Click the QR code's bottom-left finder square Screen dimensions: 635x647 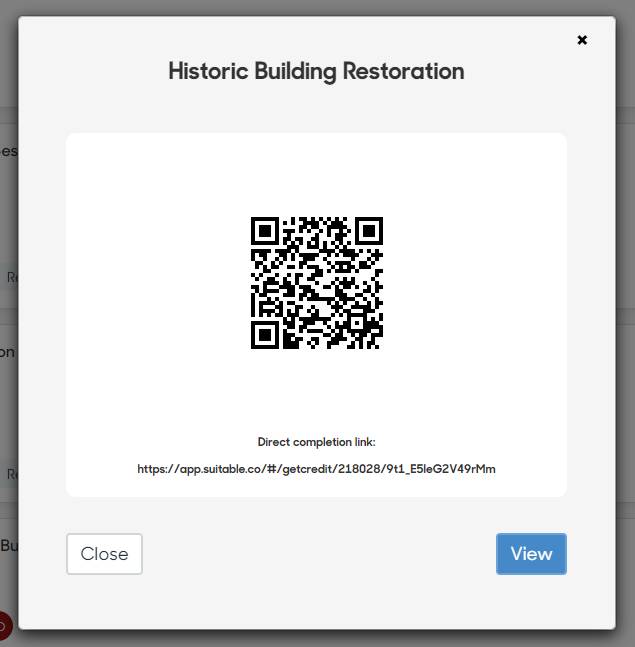tap(264, 335)
